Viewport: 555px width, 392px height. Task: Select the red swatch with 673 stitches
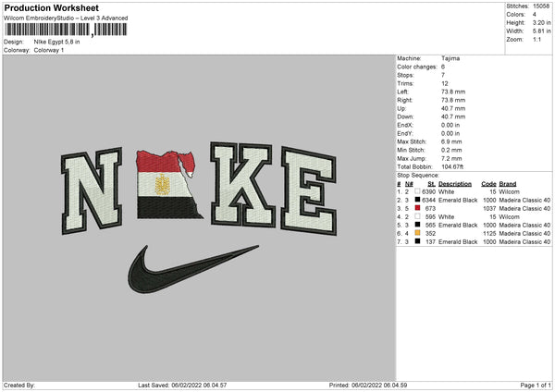point(417,208)
